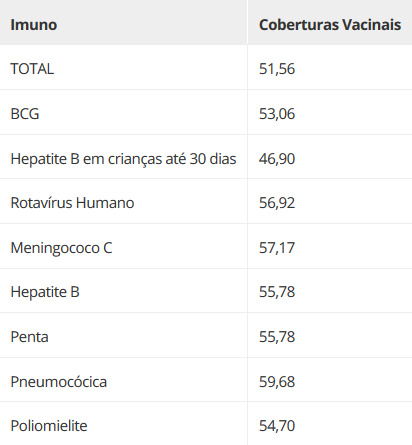Select Hepatite B em crianças até 30 dias

click(123, 159)
